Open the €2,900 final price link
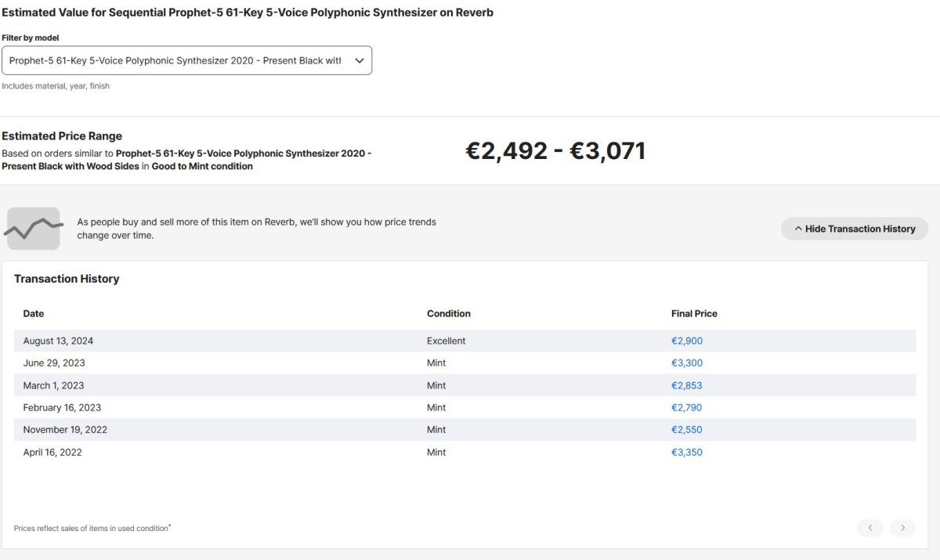The width and height of the screenshot is (940, 560). point(687,341)
